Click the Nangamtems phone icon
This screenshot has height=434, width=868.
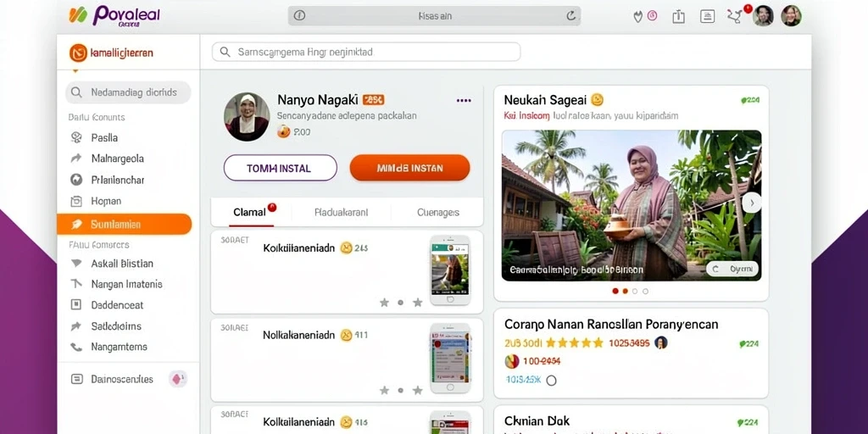[x=76, y=347]
